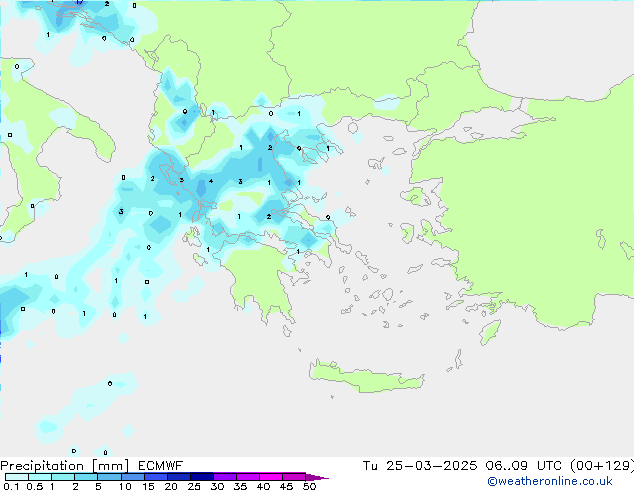Viewport: 634px width, 490px height.
Task: Click the "15" legend scale label
Action: pyautogui.click(x=148, y=486)
